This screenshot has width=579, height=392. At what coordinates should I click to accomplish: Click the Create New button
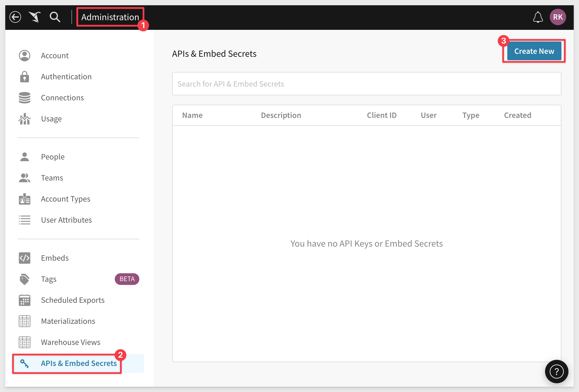534,51
